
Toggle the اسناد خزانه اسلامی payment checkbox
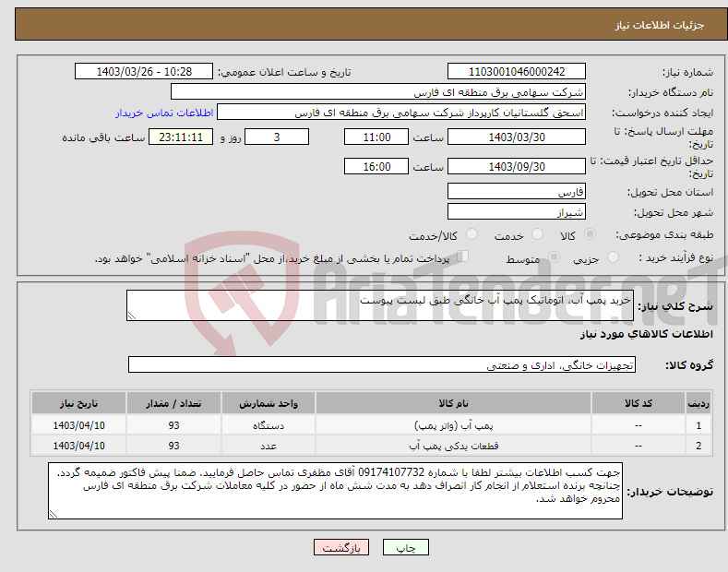coord(462,256)
